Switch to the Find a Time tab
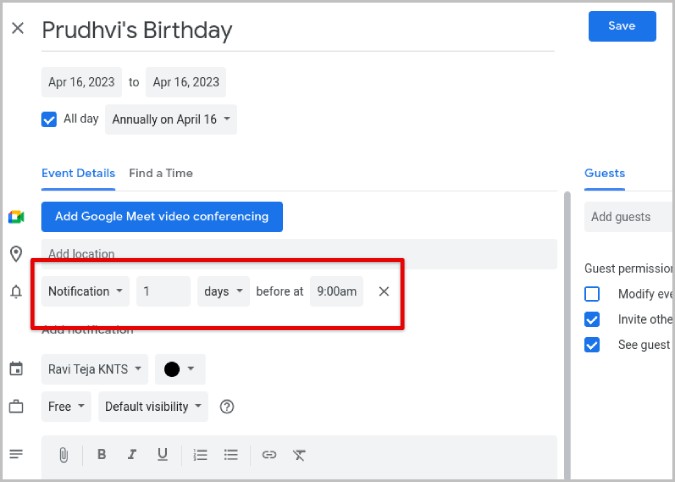The image size is (675, 482). point(161,173)
